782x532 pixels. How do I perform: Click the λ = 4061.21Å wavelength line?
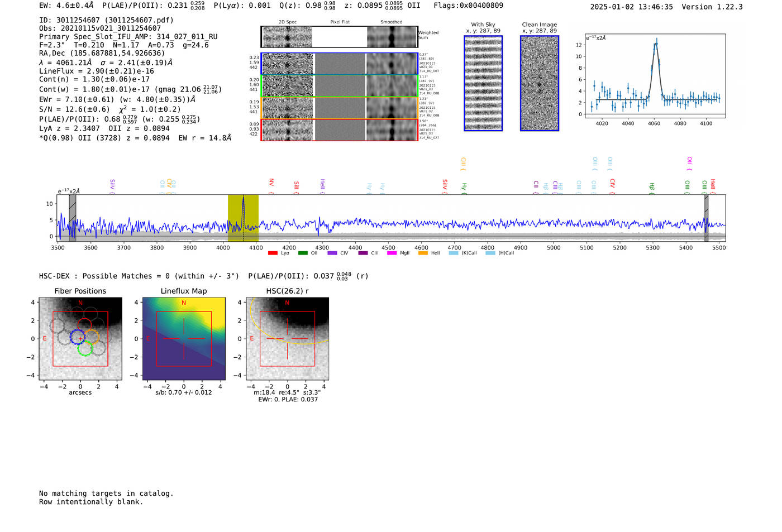[x=106, y=63]
